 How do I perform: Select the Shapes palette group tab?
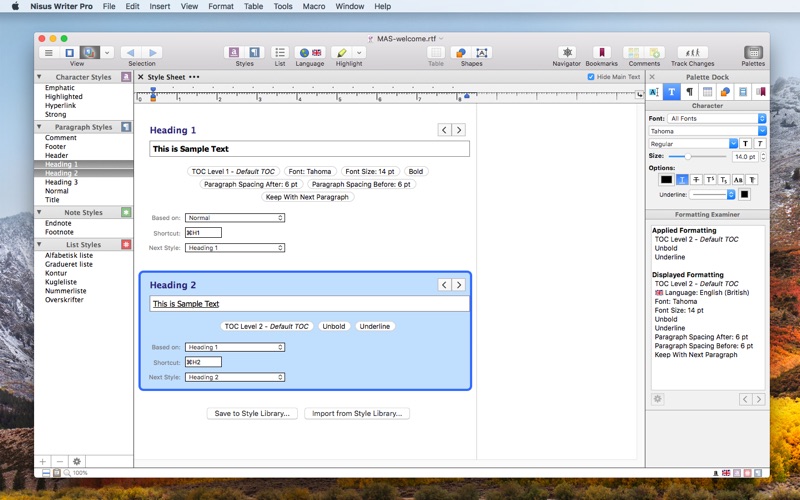[725, 92]
